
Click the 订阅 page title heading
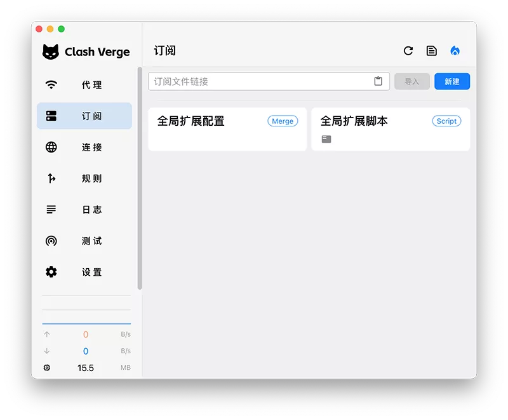click(164, 51)
